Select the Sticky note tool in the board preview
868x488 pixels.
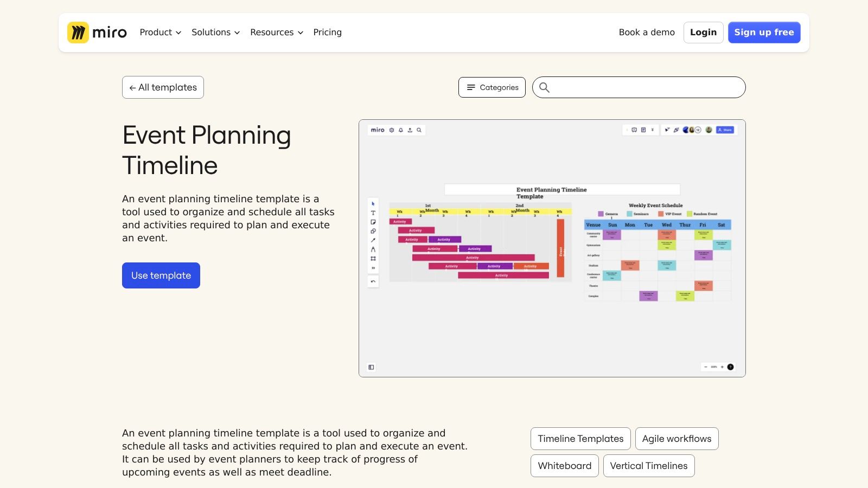(373, 222)
